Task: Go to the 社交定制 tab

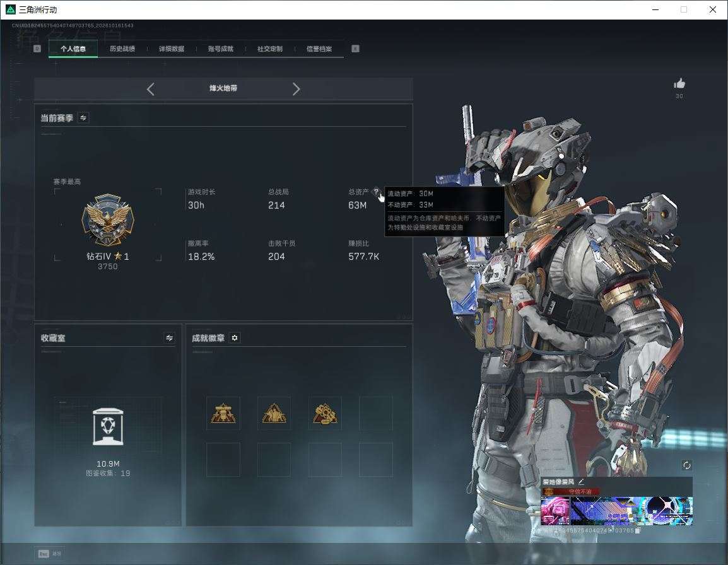Action: pos(270,49)
